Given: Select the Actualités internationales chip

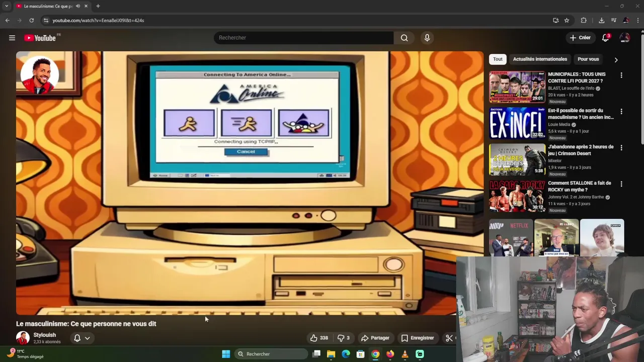Looking at the screenshot, I should pos(540,59).
